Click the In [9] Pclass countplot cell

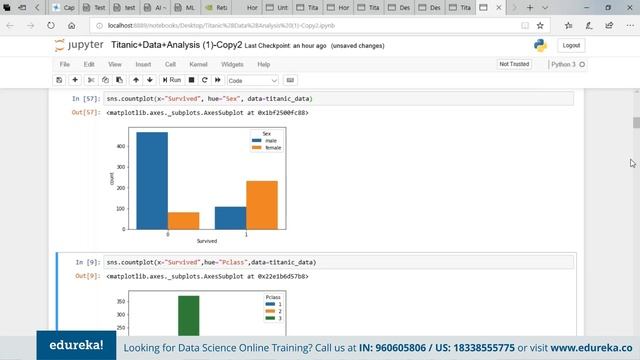click(339, 262)
